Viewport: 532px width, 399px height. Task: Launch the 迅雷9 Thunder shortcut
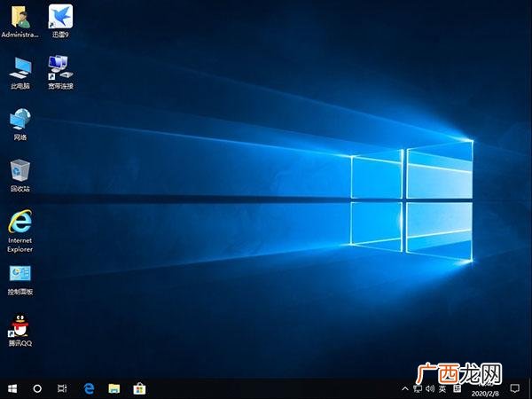(60, 21)
